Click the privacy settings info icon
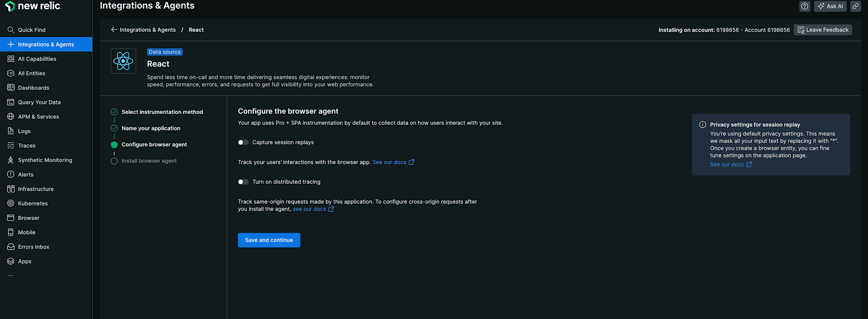 tap(703, 124)
